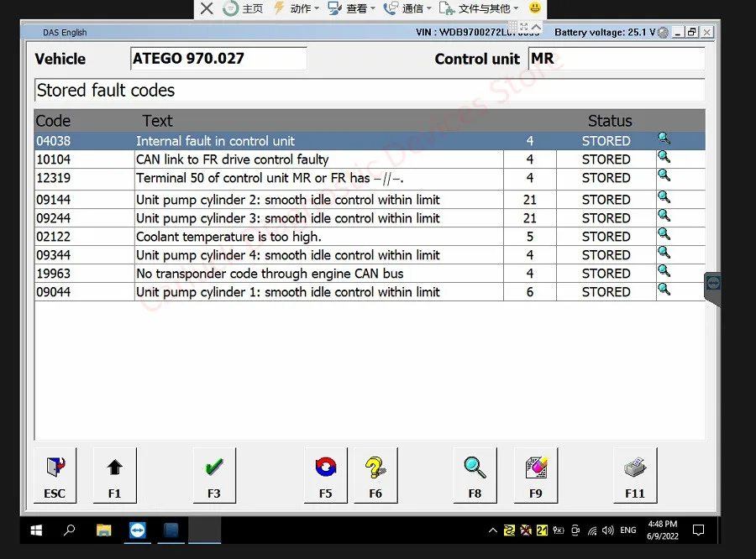Open taskbar clock 4:48 PM
Viewport: 756px width, 559px height.
[663, 530]
